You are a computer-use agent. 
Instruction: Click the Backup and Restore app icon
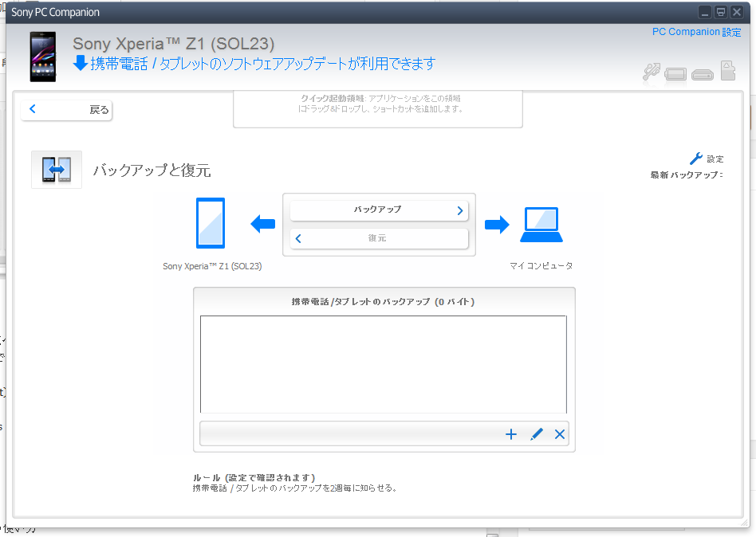(x=57, y=170)
